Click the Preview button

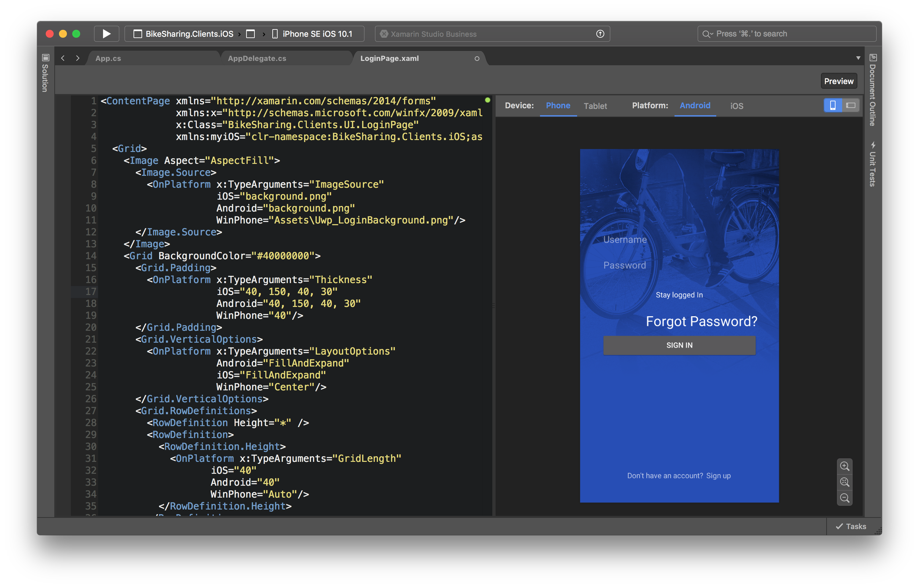[x=838, y=81]
